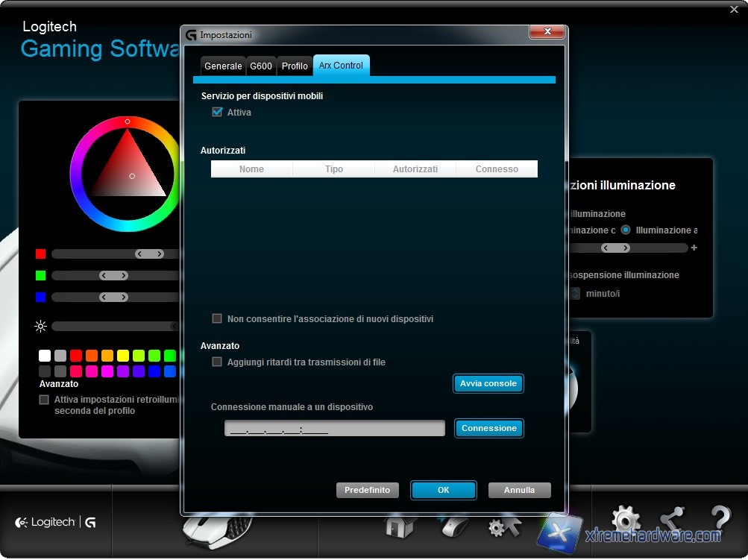Open the Home icon in bottom bar
The height and width of the screenshot is (560, 748).
click(x=400, y=527)
